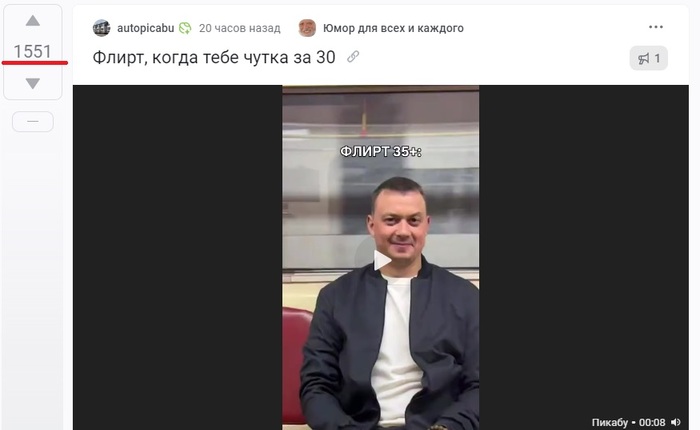Screen dimensions: 700x430
Task: Copy the post link via the chain icon
Action: pyautogui.click(x=353, y=57)
